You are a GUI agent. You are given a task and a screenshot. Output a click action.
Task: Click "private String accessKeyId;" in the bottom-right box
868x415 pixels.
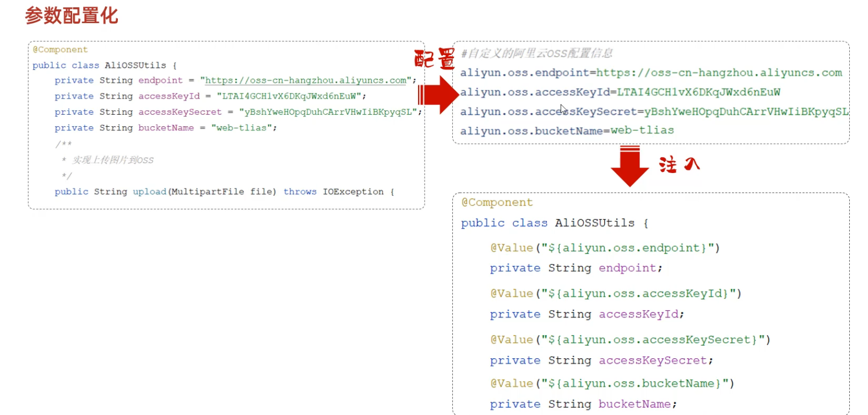pyautogui.click(x=587, y=314)
